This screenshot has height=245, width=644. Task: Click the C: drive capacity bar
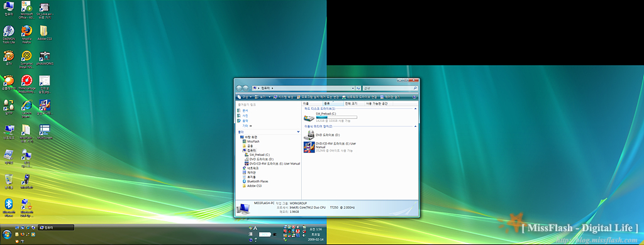pos(336,117)
